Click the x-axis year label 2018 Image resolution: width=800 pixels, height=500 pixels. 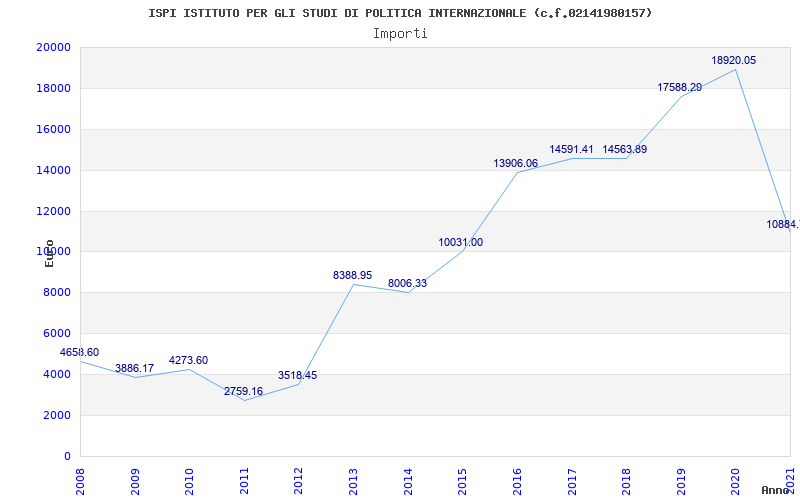[x=627, y=481]
